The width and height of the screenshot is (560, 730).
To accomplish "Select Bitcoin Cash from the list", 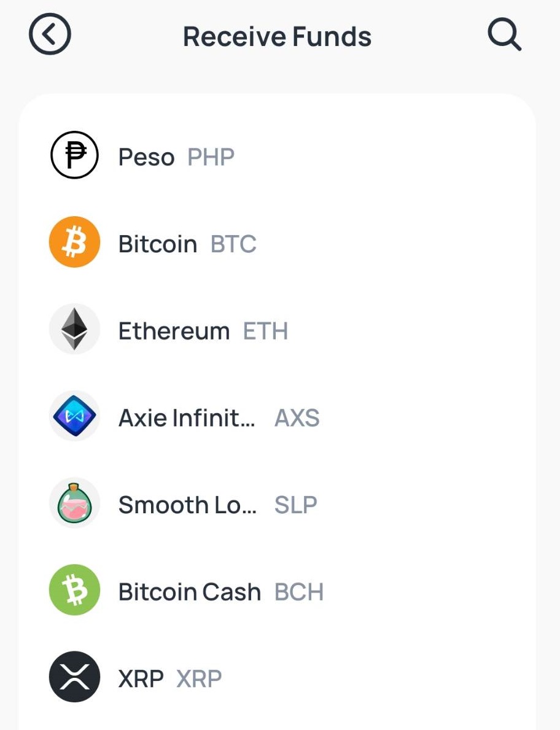I will click(x=278, y=591).
